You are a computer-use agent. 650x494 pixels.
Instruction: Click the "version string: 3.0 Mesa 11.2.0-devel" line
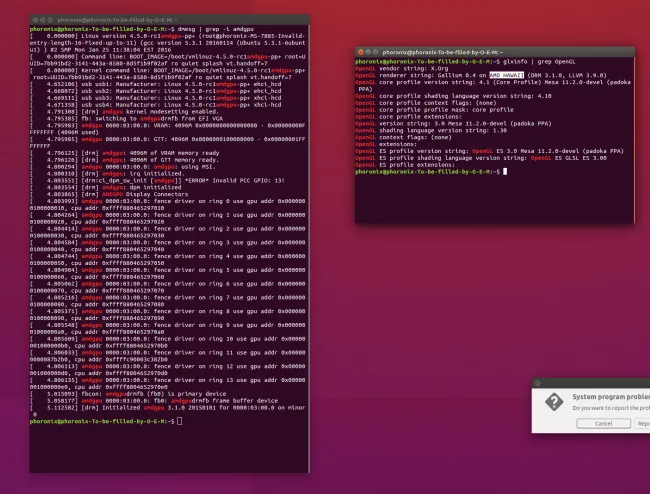click(453, 123)
